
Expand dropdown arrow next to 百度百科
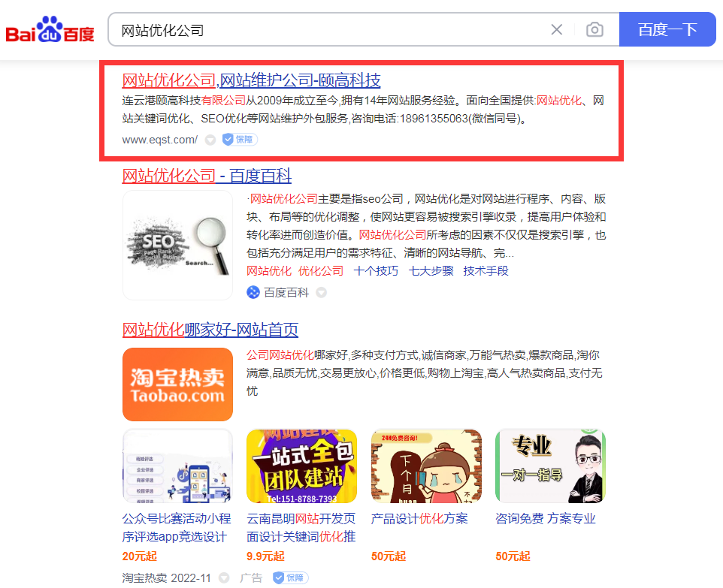(322, 293)
